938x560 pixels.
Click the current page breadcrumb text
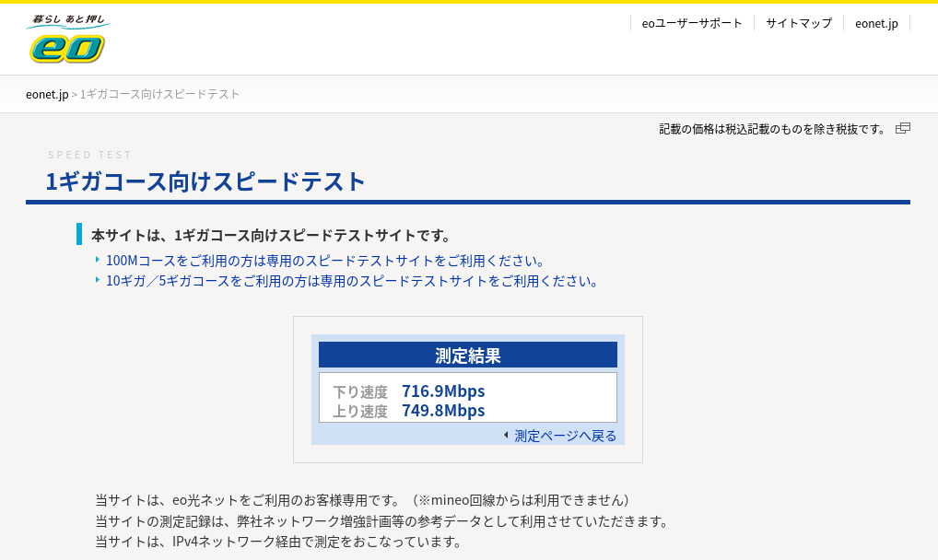[x=160, y=94]
